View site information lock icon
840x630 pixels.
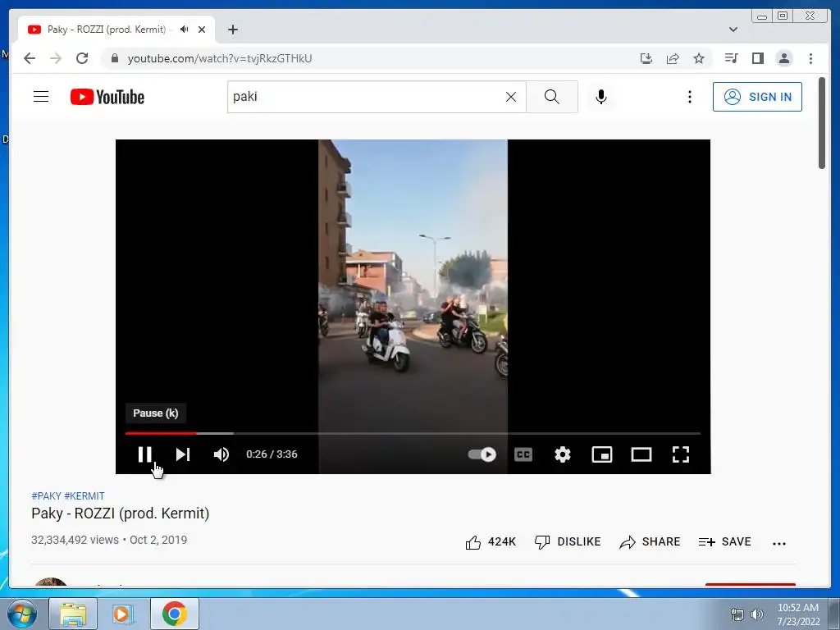tap(114, 58)
